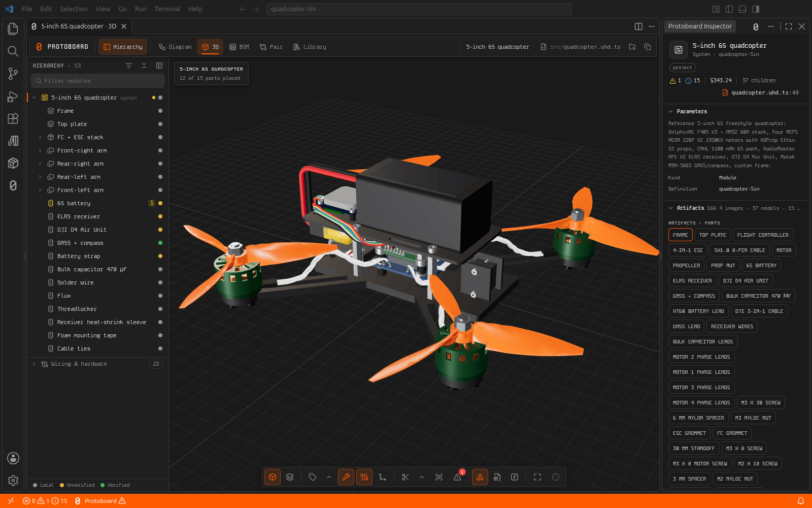This screenshot has width=812, height=508.
Task: Toggle the wrench tool in 3D toolbar
Action: coord(346,477)
